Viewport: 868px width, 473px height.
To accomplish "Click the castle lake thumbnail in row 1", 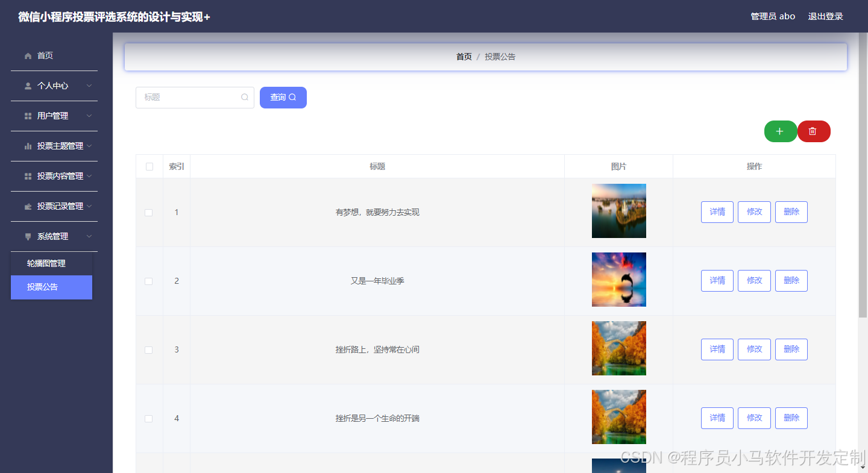I will (618, 211).
